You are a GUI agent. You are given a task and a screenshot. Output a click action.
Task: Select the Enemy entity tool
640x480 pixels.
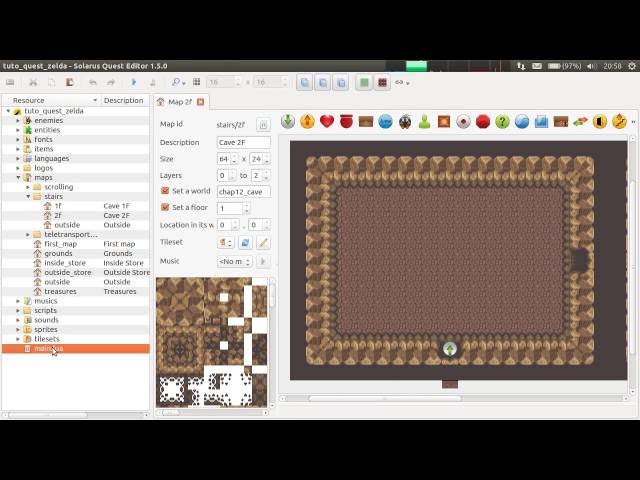(405, 122)
